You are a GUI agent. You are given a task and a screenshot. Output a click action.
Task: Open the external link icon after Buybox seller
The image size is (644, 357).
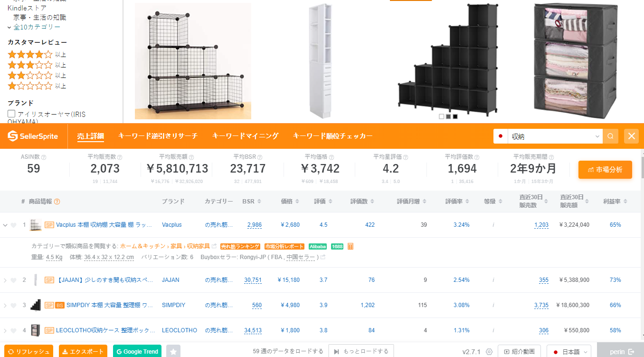click(x=323, y=257)
